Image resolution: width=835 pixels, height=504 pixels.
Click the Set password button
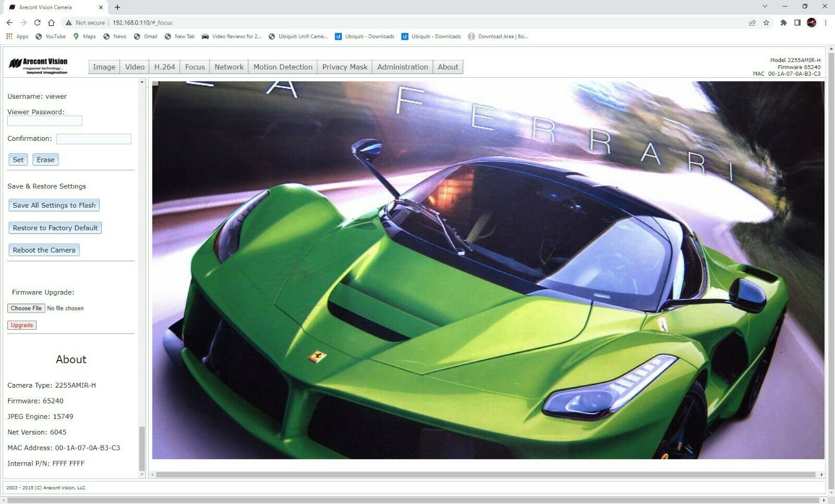click(x=18, y=160)
